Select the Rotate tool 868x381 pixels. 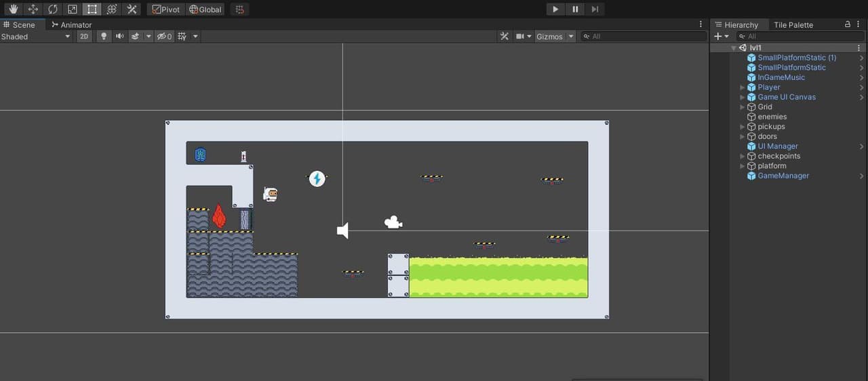52,9
